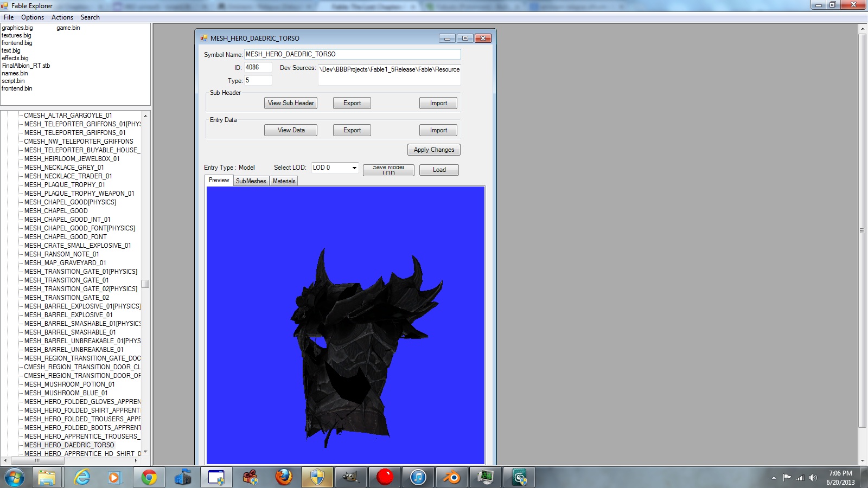868x488 pixels.
Task: Click the Apply Changes button
Action: coord(433,150)
